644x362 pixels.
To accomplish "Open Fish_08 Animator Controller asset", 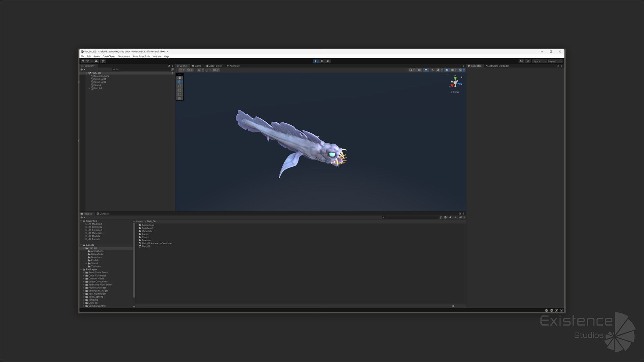I will coord(156,243).
